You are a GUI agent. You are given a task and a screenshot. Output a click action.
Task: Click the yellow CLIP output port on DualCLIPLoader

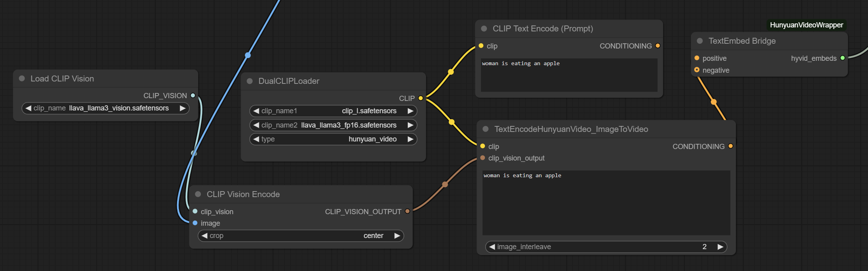coord(420,98)
